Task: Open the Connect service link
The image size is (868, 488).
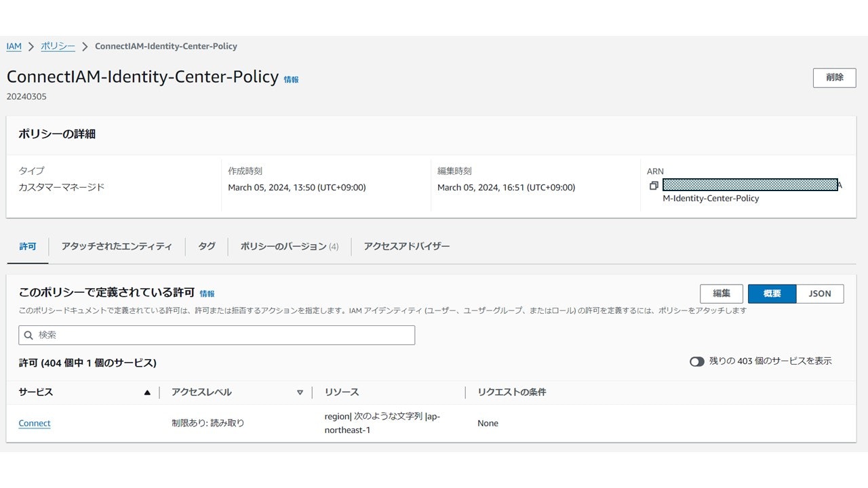Action: coord(35,423)
